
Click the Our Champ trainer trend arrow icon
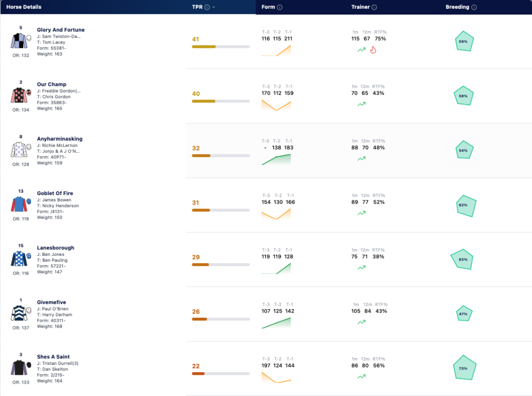tap(362, 104)
